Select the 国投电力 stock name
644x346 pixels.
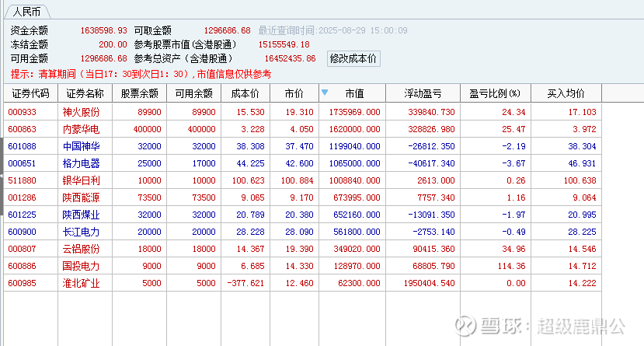pos(81,266)
